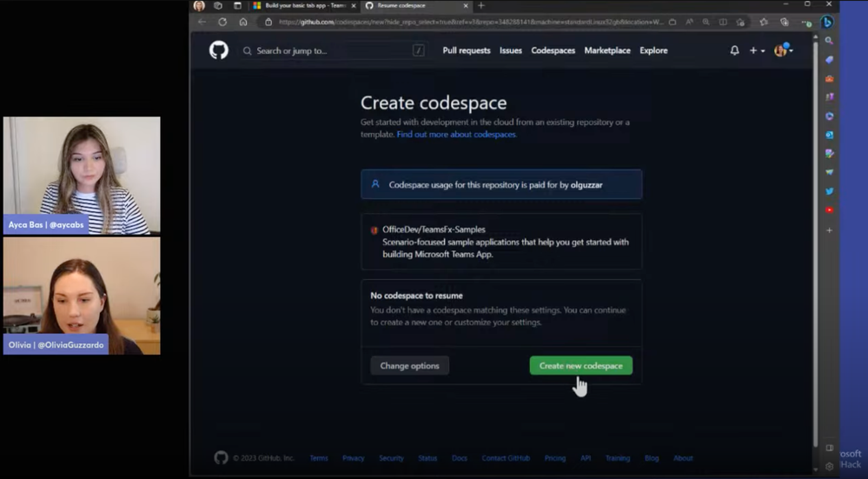Image resolution: width=868 pixels, height=479 pixels.
Task: Open the sidebar search icon
Action: pyautogui.click(x=829, y=41)
